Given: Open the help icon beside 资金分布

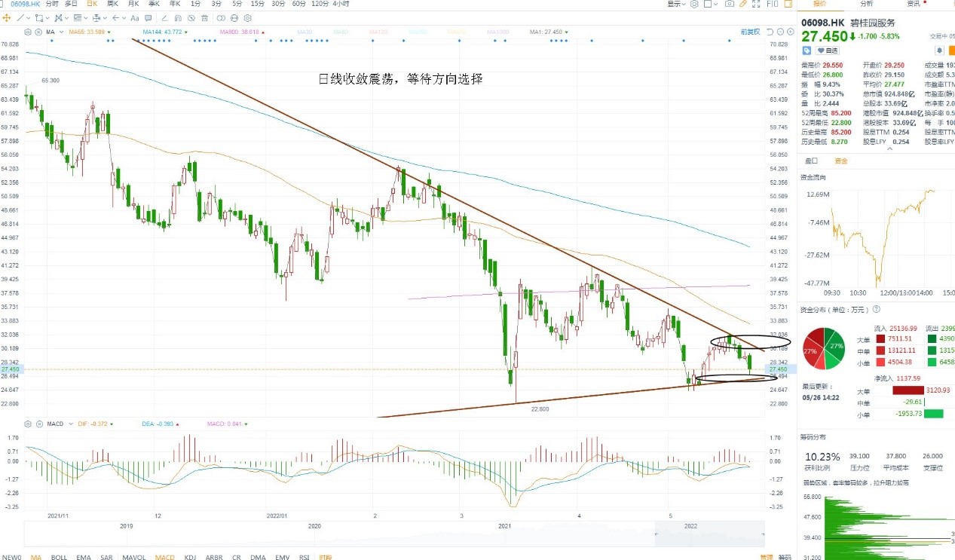Looking at the screenshot, I should [877, 309].
